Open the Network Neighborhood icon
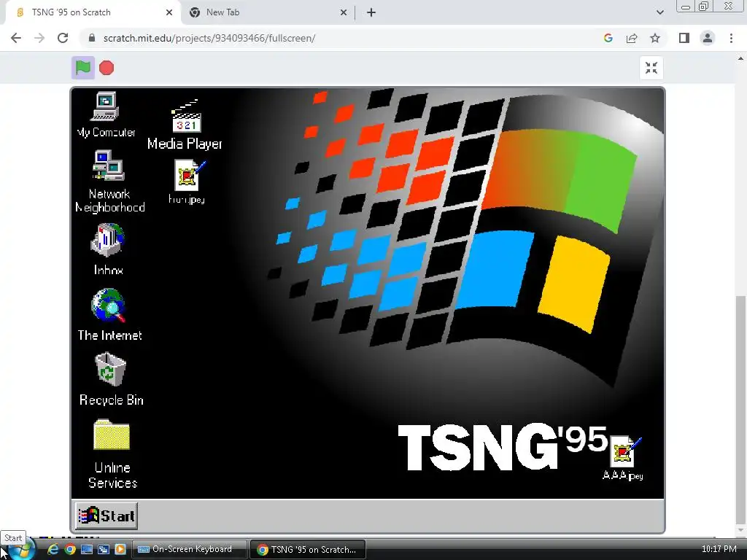Viewport: 747px width, 560px height. coord(109,182)
